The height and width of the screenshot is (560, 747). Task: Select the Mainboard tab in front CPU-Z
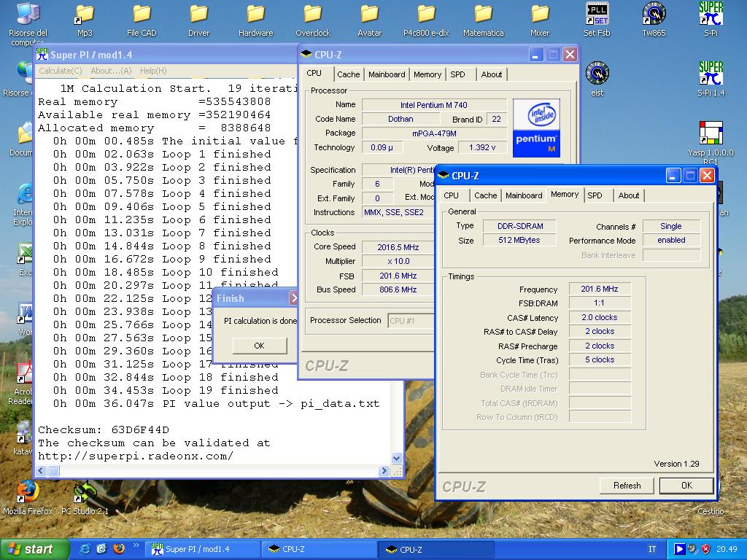[x=524, y=195]
